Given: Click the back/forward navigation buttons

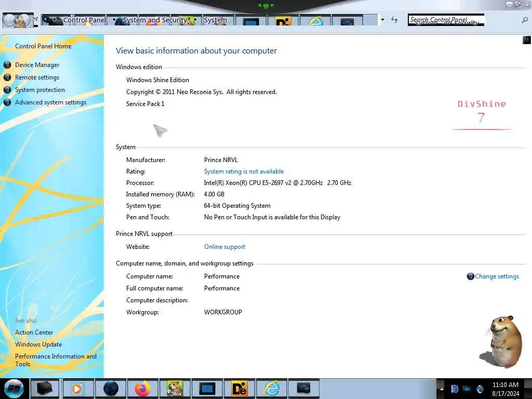Looking at the screenshot, I should [18, 20].
